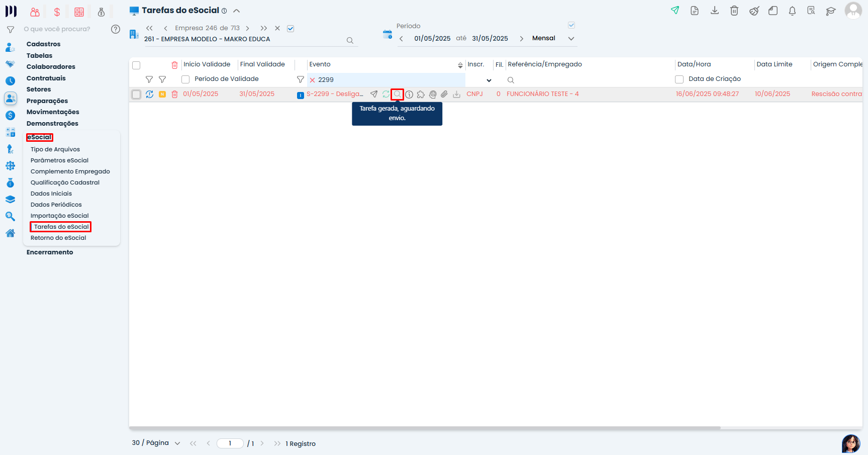Open the Encerramento menu
The width and height of the screenshot is (868, 455).
(50, 252)
